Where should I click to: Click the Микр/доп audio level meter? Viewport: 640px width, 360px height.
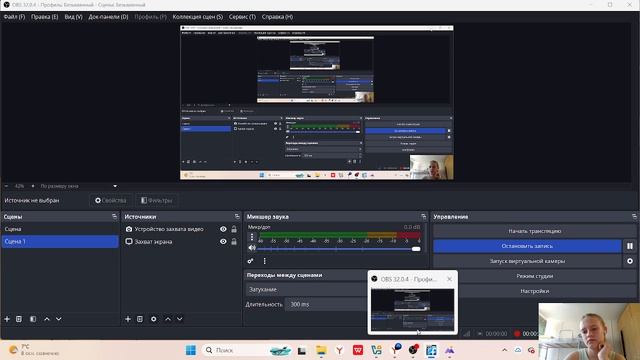click(x=340, y=235)
